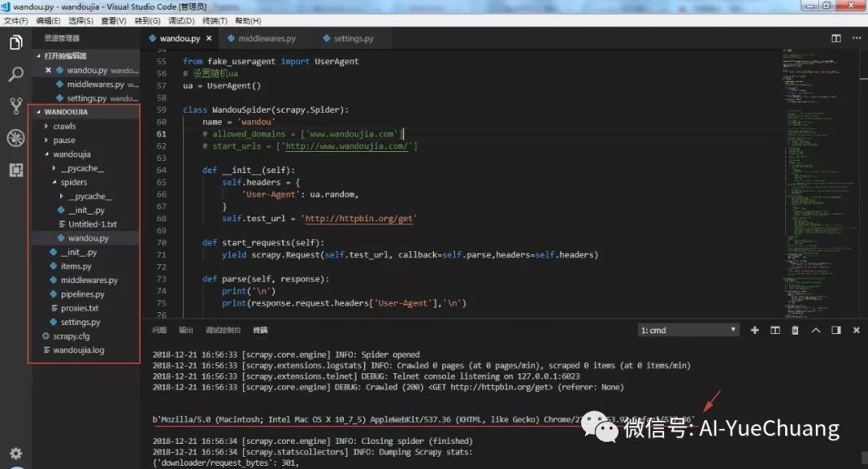The width and height of the screenshot is (868, 469).
Task: Open the 转到(G) menu
Action: pos(147,20)
